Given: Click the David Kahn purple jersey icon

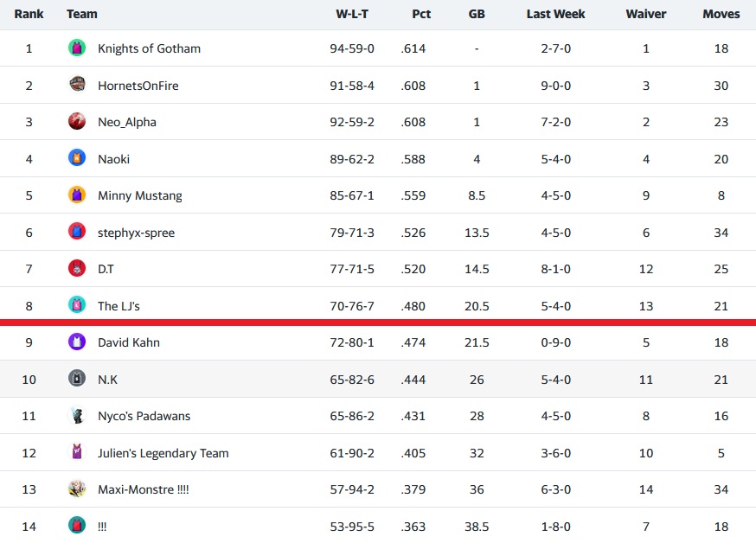Looking at the screenshot, I should (x=77, y=342).
